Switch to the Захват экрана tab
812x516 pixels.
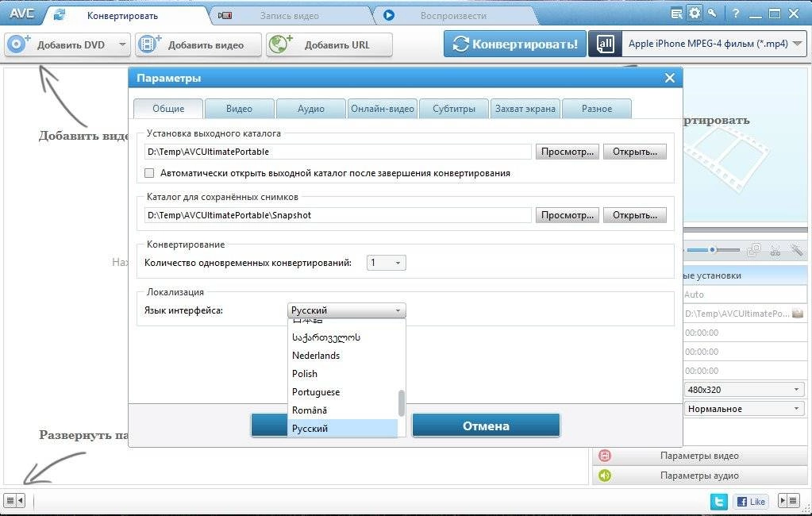click(525, 109)
